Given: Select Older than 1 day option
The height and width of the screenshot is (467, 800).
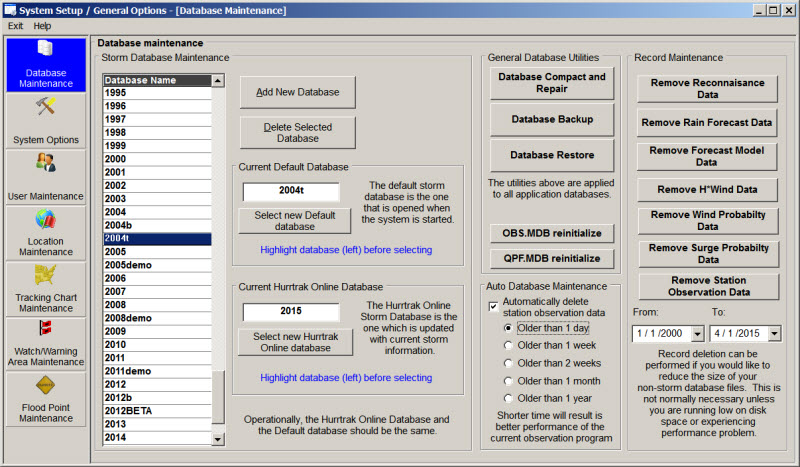Looking at the screenshot, I should (x=508, y=328).
